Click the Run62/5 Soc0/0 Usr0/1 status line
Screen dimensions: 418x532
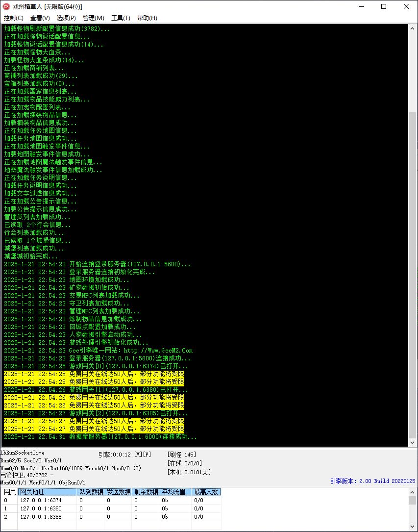pyautogui.click(x=31, y=460)
